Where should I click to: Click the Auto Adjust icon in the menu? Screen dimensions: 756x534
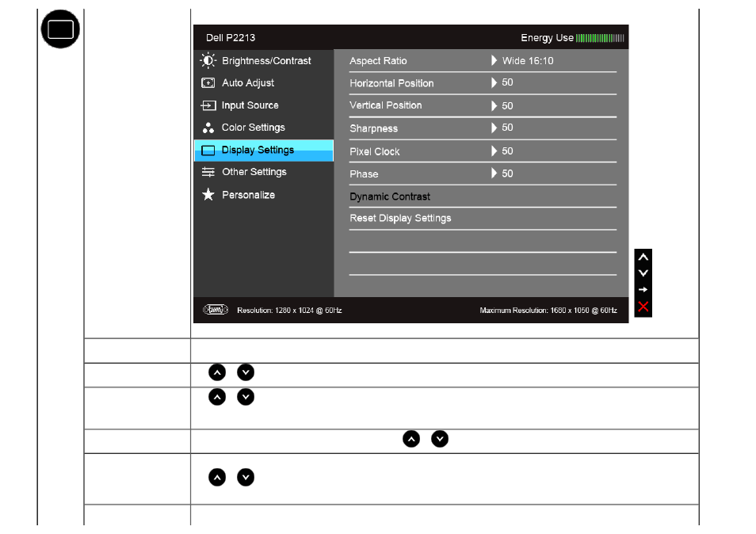click(208, 83)
